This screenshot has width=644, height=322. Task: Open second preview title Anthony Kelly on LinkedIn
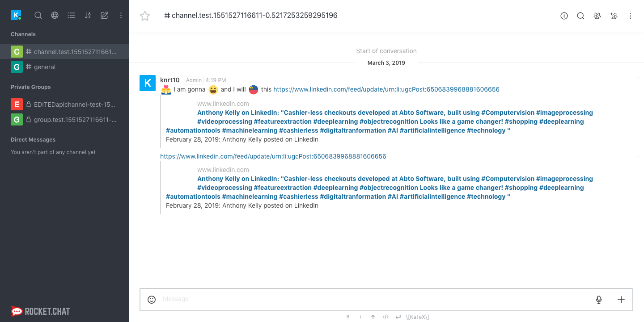click(x=379, y=188)
